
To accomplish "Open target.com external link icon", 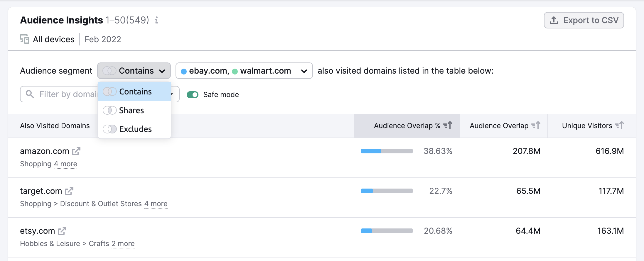I will pyautogui.click(x=69, y=191).
